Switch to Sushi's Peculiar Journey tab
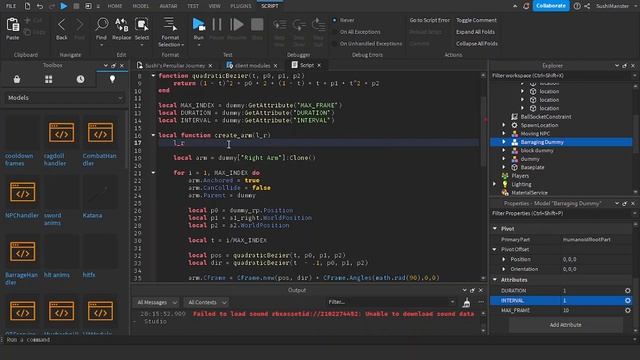Screen dimensions: 640x360 point(175,65)
